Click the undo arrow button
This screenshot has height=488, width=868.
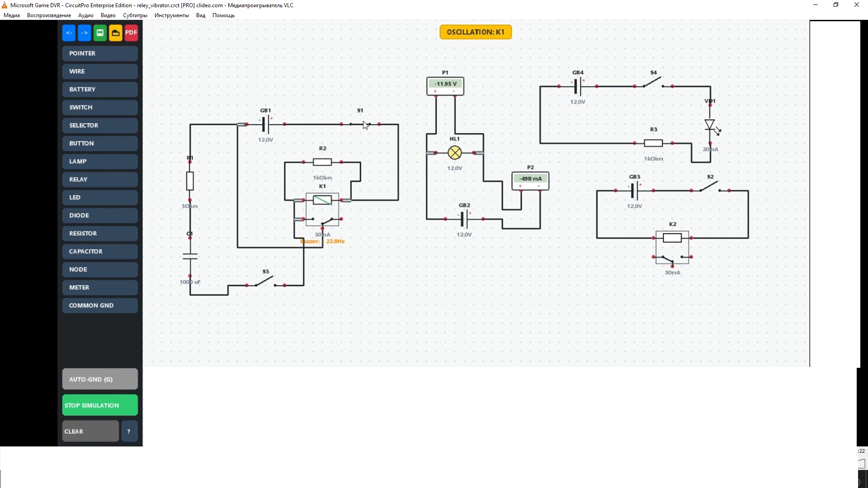pyautogui.click(x=69, y=33)
